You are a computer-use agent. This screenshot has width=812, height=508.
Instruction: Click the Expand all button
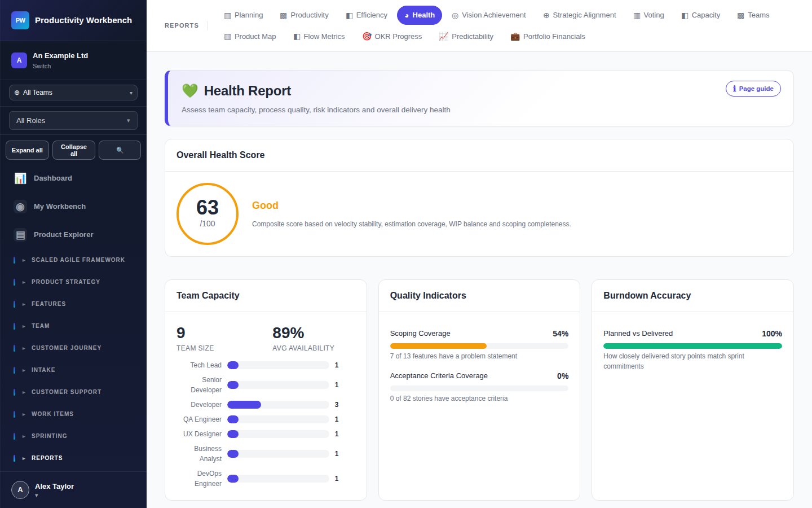click(27, 150)
